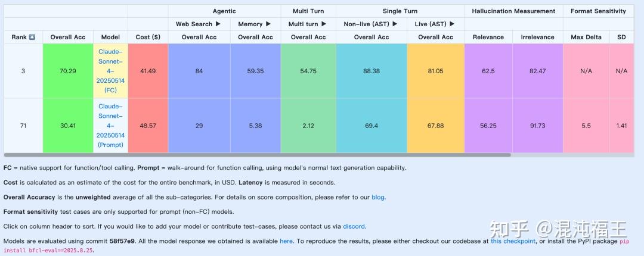Click the green 70.29 Overall Acc cell
Viewport: 644px width, 256px height.
click(x=68, y=71)
